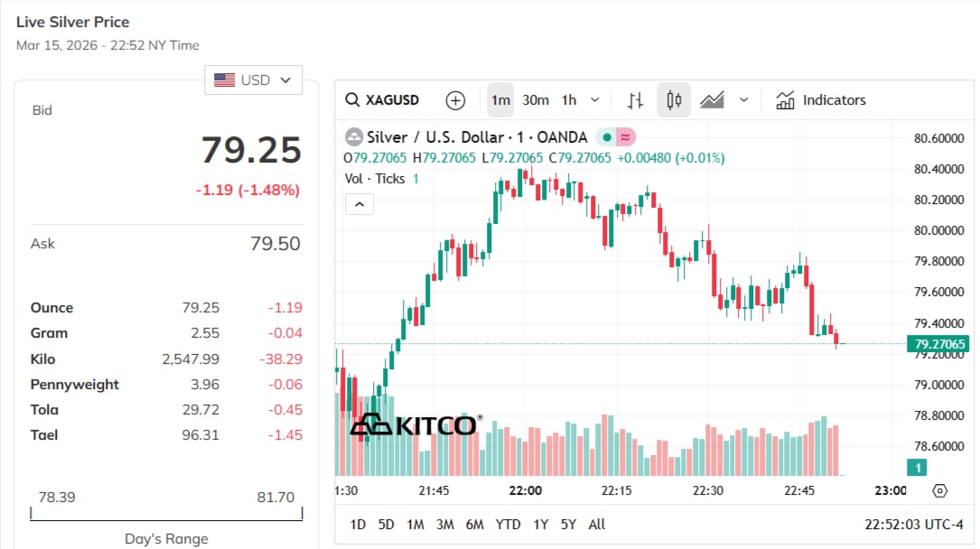Select the candlestick chart style icon
Image resolution: width=980 pixels, height=549 pixels.
[673, 100]
